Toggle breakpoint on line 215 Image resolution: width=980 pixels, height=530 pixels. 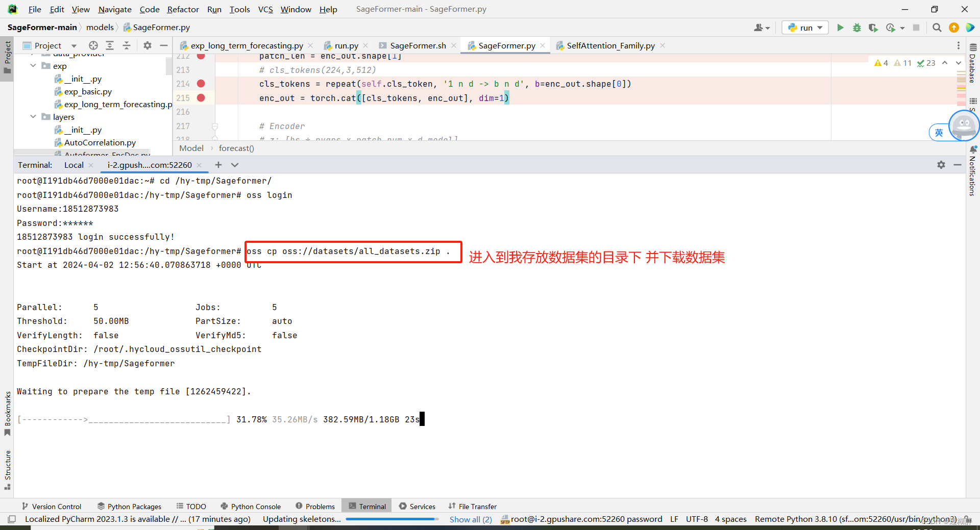click(x=201, y=98)
